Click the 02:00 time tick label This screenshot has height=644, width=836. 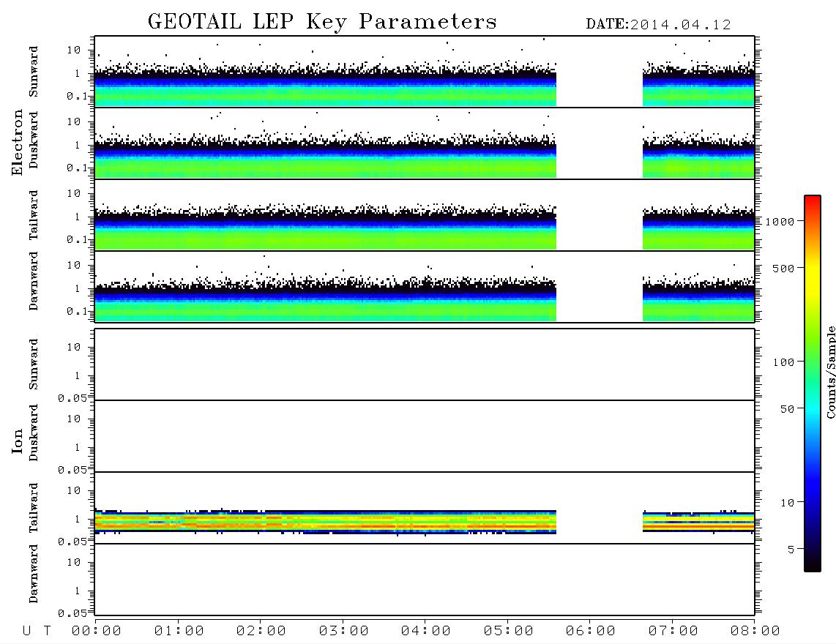click(261, 632)
